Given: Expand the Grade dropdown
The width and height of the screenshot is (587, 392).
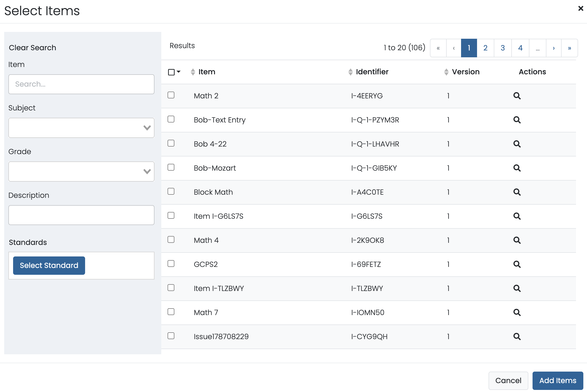Looking at the screenshot, I should (x=81, y=171).
